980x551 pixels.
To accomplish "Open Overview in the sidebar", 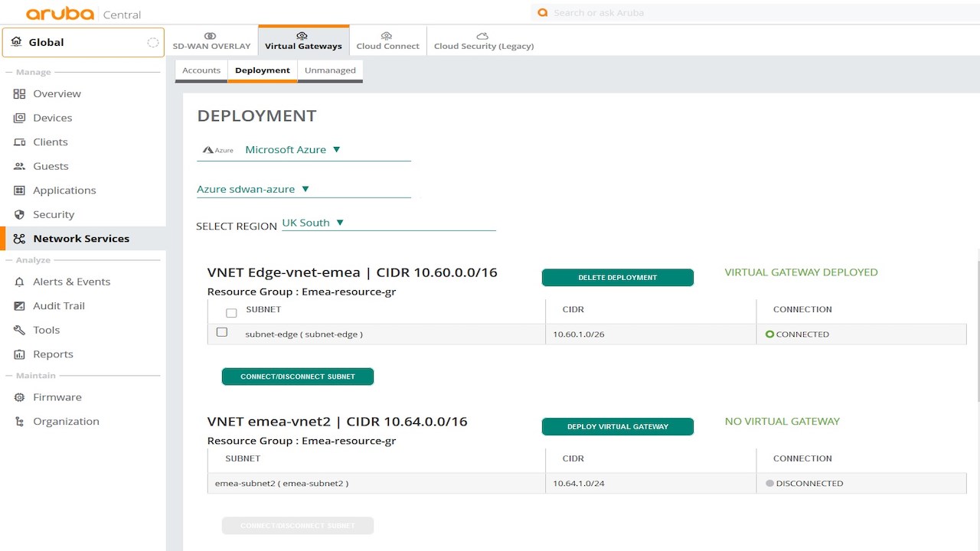I will click(x=83, y=93).
